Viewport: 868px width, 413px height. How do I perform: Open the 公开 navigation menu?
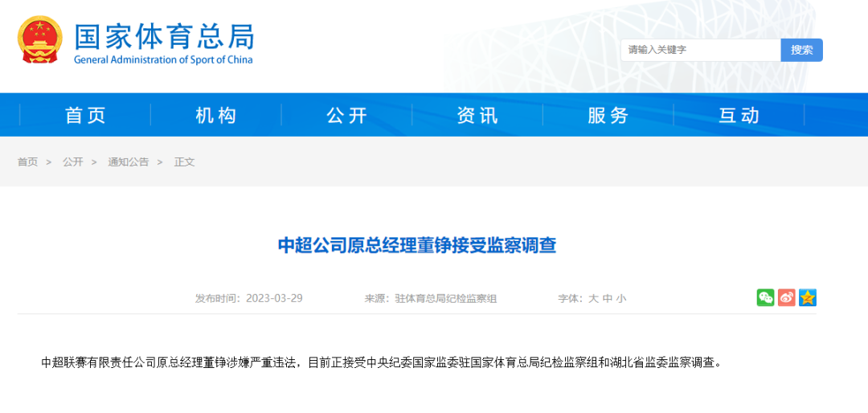tap(346, 115)
